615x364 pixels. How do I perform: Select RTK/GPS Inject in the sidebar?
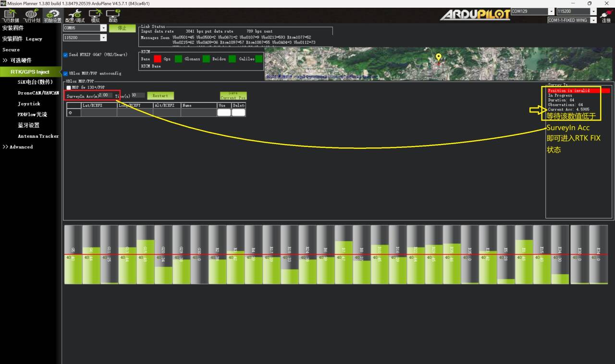tap(30, 72)
